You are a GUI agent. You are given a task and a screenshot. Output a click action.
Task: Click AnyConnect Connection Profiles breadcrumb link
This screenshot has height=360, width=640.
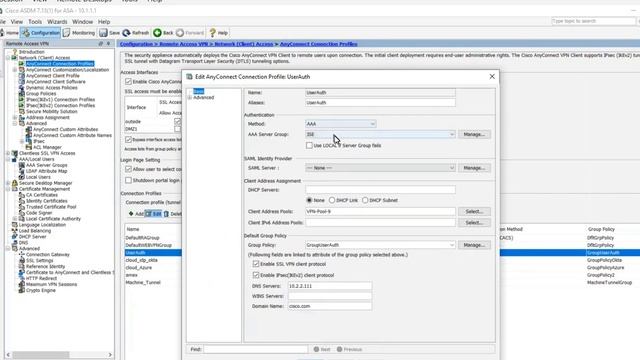(318, 44)
